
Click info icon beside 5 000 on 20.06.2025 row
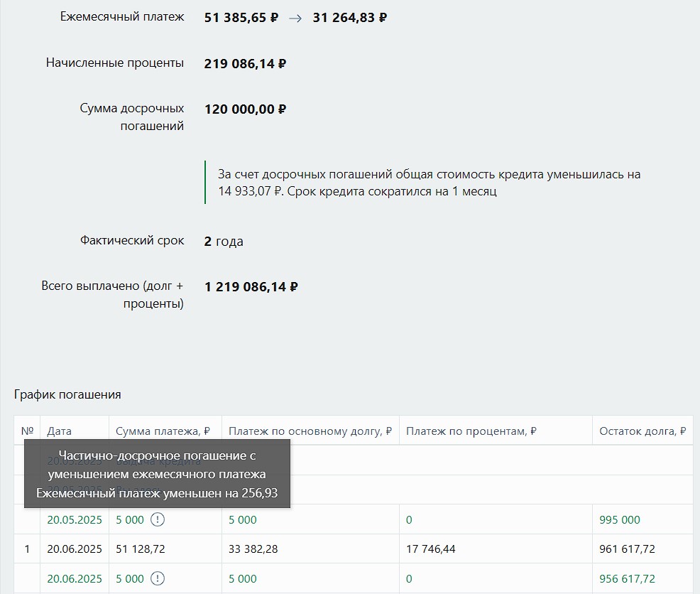pyautogui.click(x=158, y=578)
